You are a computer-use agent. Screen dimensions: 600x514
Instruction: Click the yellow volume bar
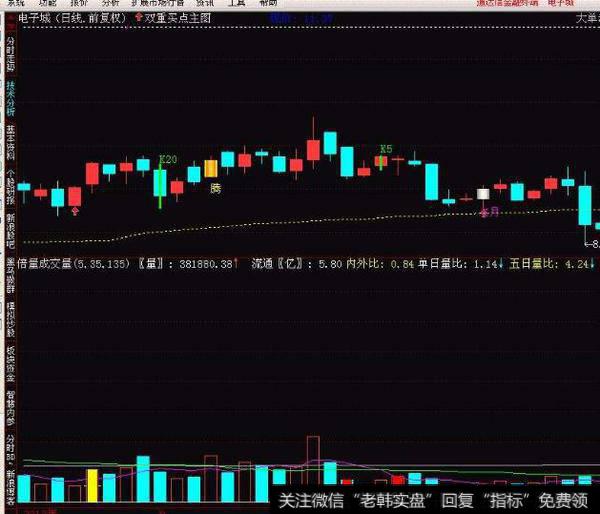93,485
